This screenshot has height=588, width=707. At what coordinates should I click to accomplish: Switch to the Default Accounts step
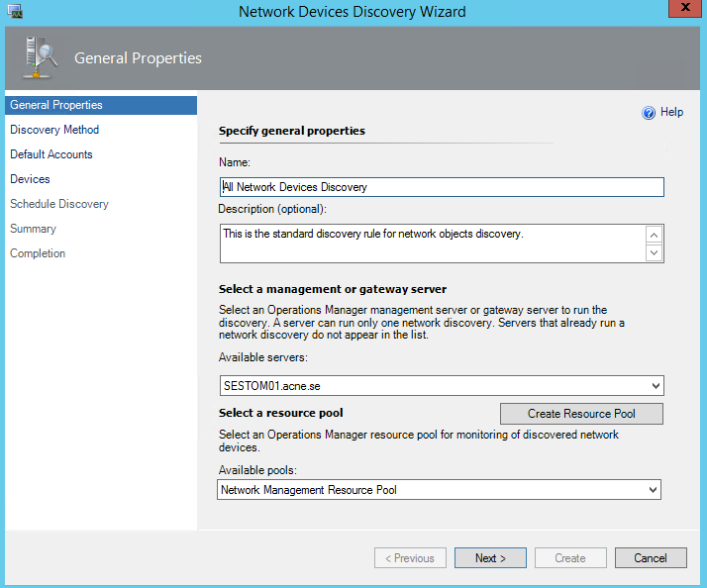51,154
